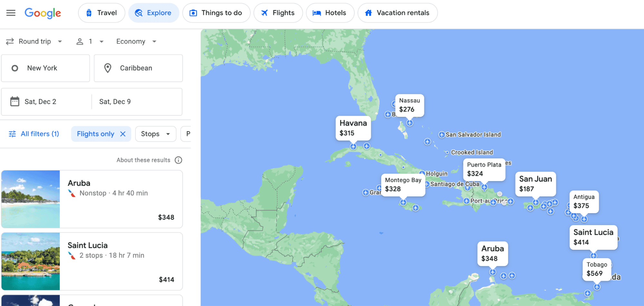Open the Vacation rentals tab
Image resolution: width=644 pixels, height=306 pixels.
398,13
